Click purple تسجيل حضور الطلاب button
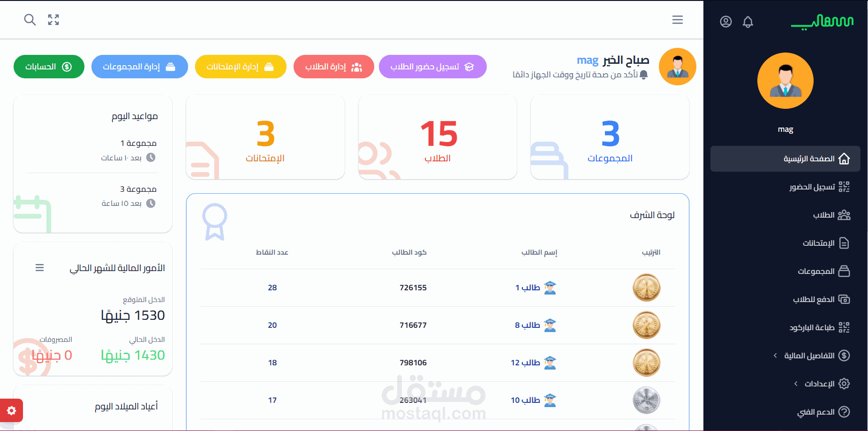 pos(432,67)
